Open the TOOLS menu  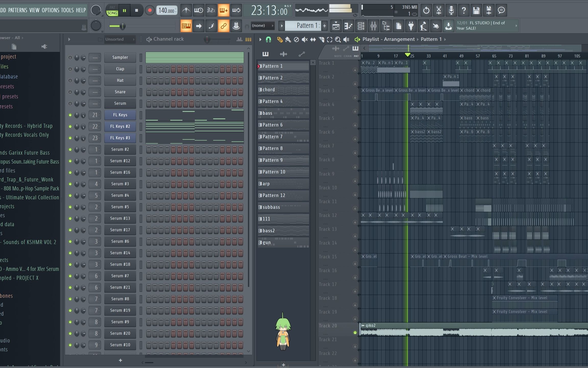coord(67,10)
